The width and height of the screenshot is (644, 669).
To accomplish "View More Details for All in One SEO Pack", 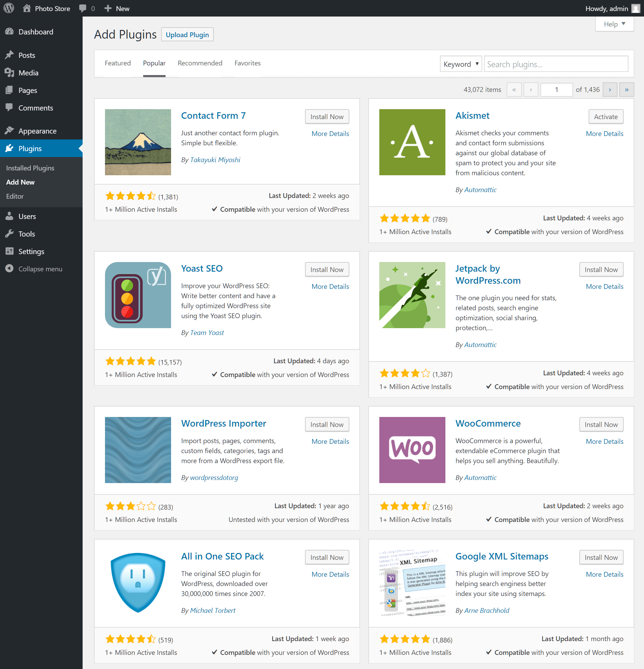I will [330, 574].
